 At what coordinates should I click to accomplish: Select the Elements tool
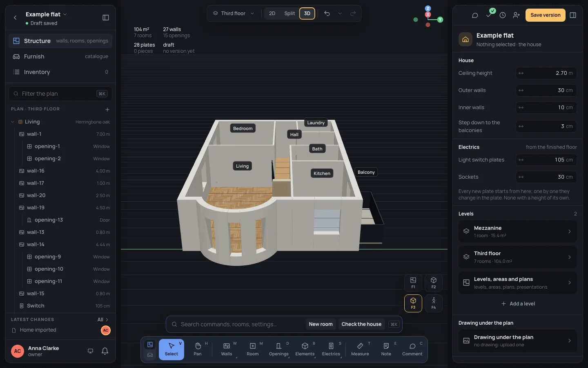pyautogui.click(x=305, y=350)
